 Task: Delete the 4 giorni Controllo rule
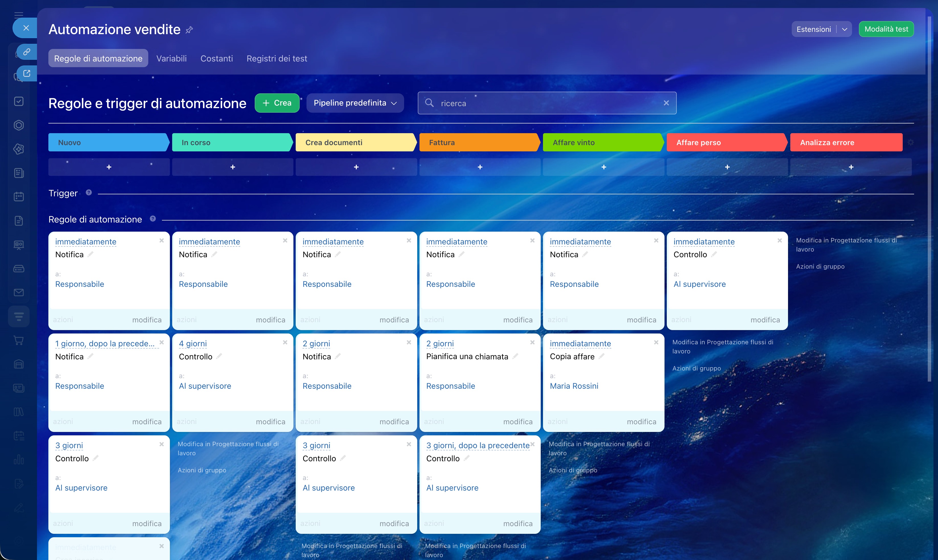285,342
